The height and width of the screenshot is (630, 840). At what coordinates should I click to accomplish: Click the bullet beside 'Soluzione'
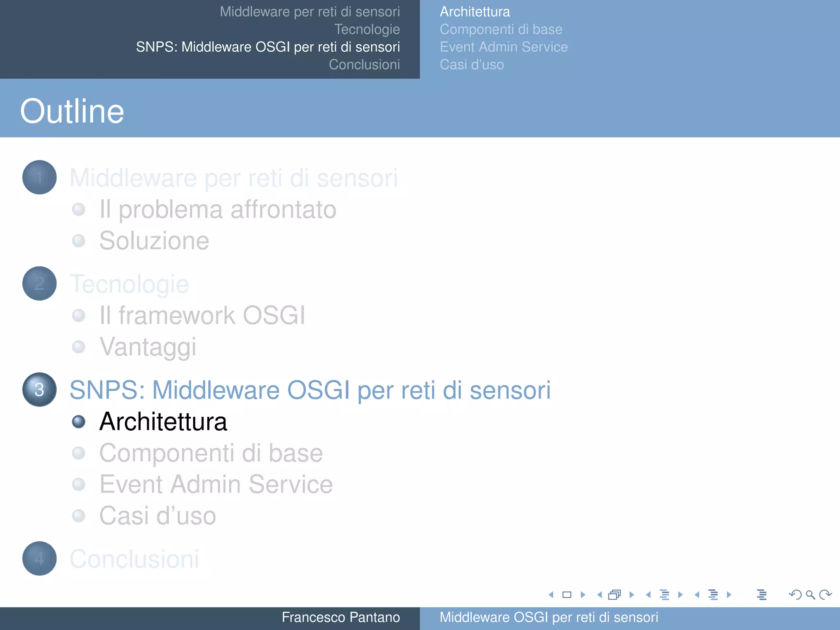tap(79, 241)
